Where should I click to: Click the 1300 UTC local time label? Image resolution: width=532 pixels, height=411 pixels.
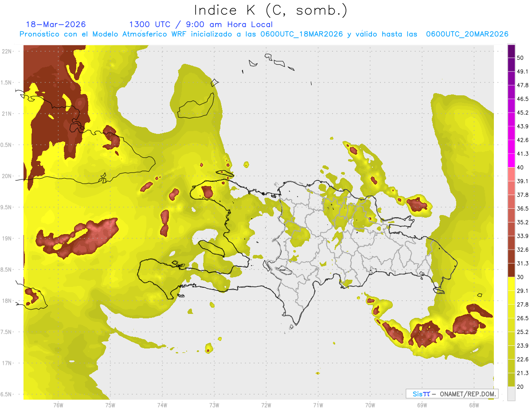[201, 24]
